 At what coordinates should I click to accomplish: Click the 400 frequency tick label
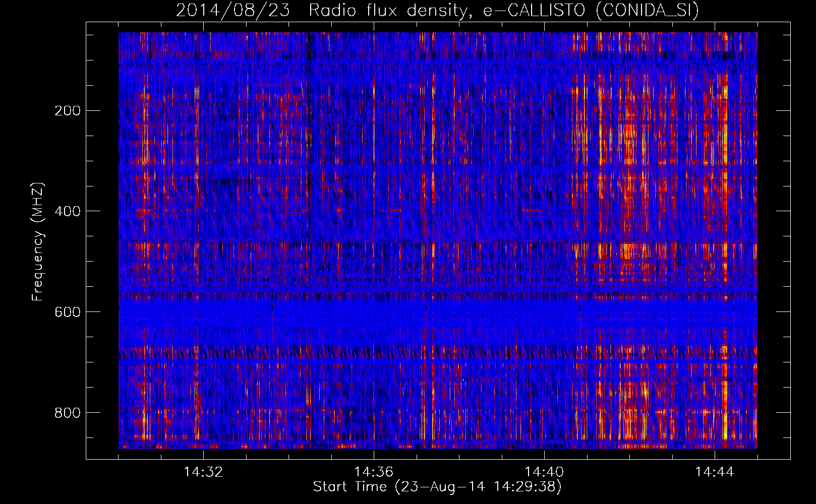coord(68,211)
